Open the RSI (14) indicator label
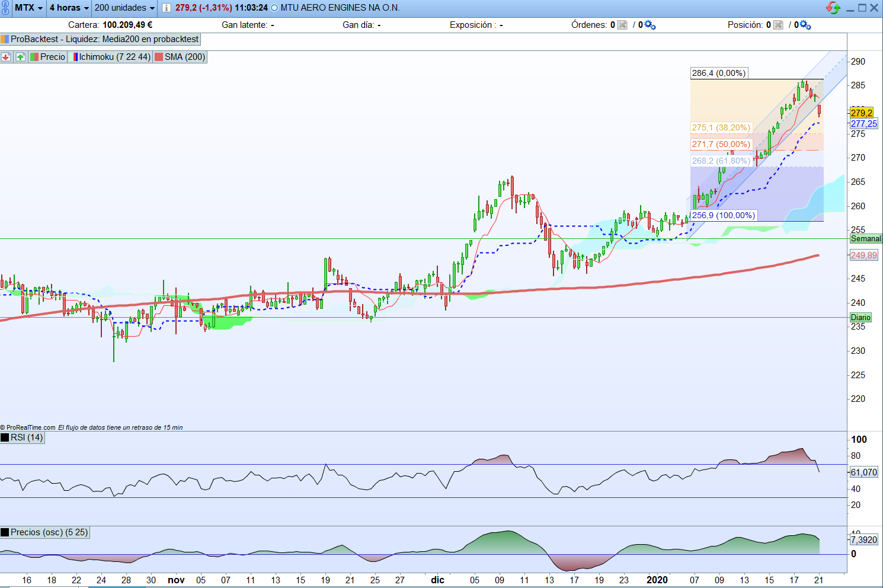Screen dimensions: 883x588 (x=23, y=437)
